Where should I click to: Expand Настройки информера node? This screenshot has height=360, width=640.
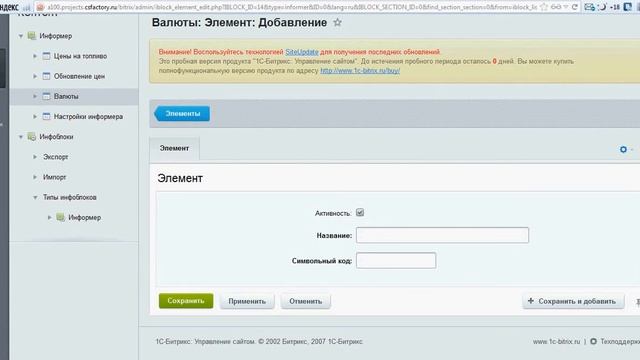pos(35,116)
